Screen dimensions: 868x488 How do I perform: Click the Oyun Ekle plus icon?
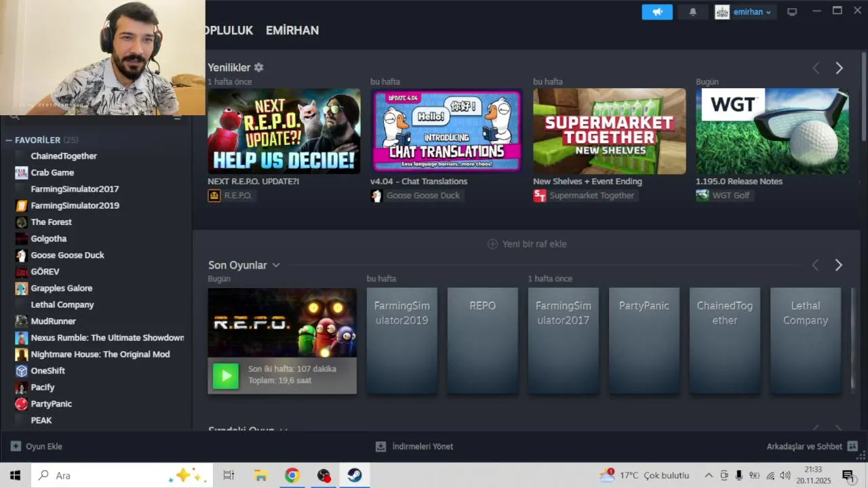(16, 446)
